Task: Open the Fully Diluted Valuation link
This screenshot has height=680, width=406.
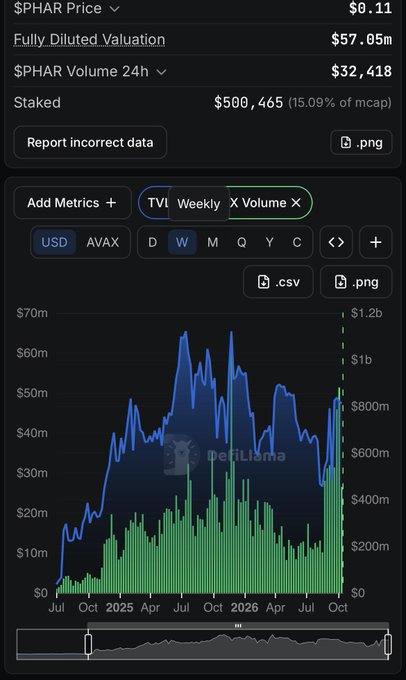Action: tap(89, 39)
